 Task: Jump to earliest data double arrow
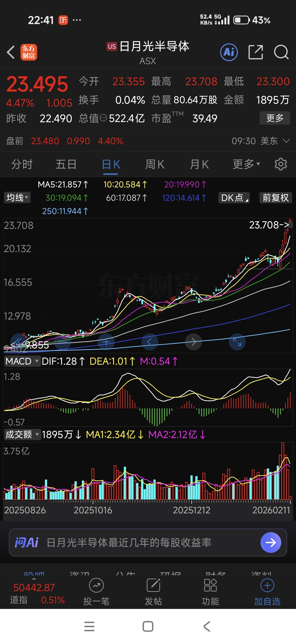coord(18,342)
